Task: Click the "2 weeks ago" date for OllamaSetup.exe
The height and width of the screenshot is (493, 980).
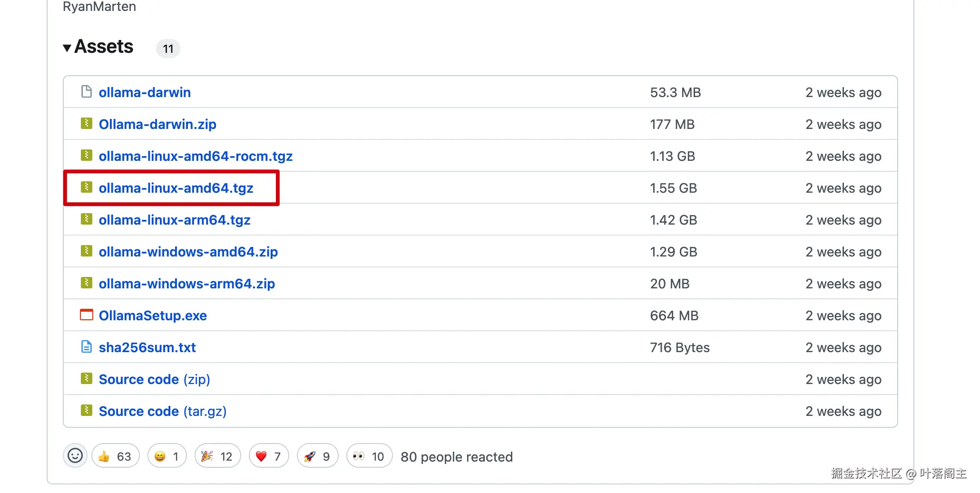Action: [x=843, y=316]
